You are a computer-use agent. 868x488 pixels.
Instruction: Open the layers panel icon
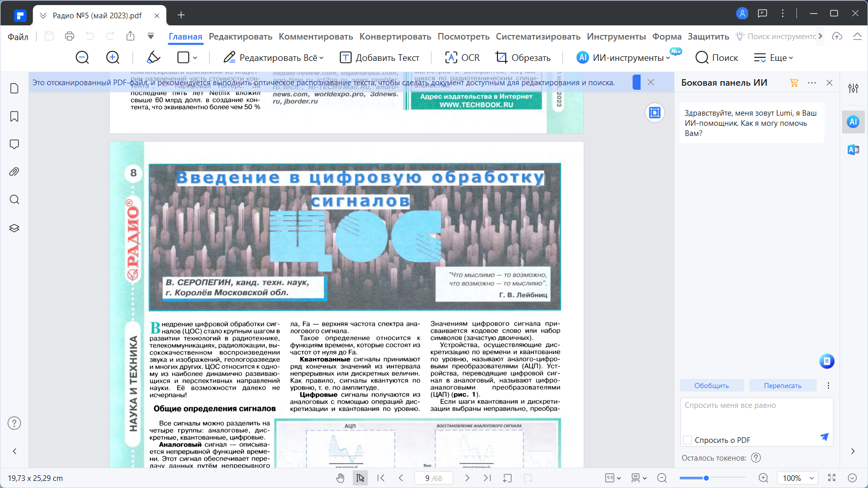coord(14,228)
